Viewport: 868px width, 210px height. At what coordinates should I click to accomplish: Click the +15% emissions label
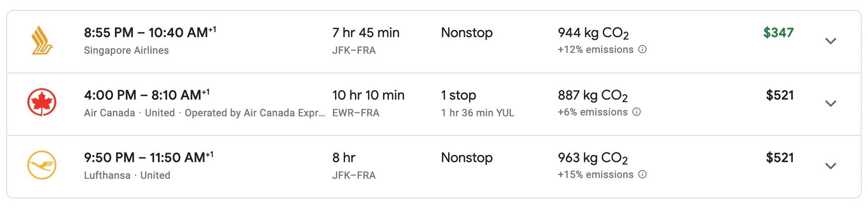(x=595, y=174)
